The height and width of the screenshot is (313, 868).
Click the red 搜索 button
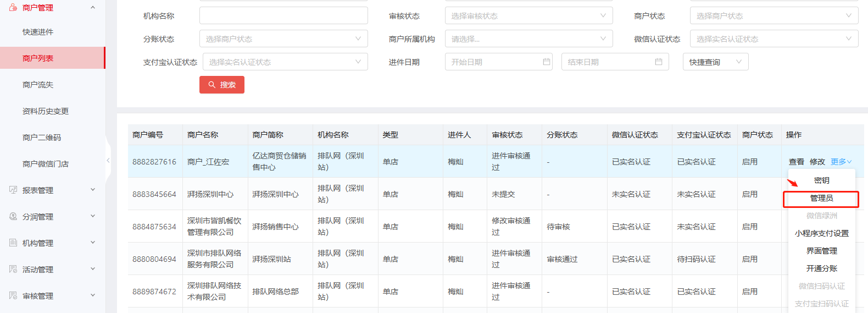(222, 85)
